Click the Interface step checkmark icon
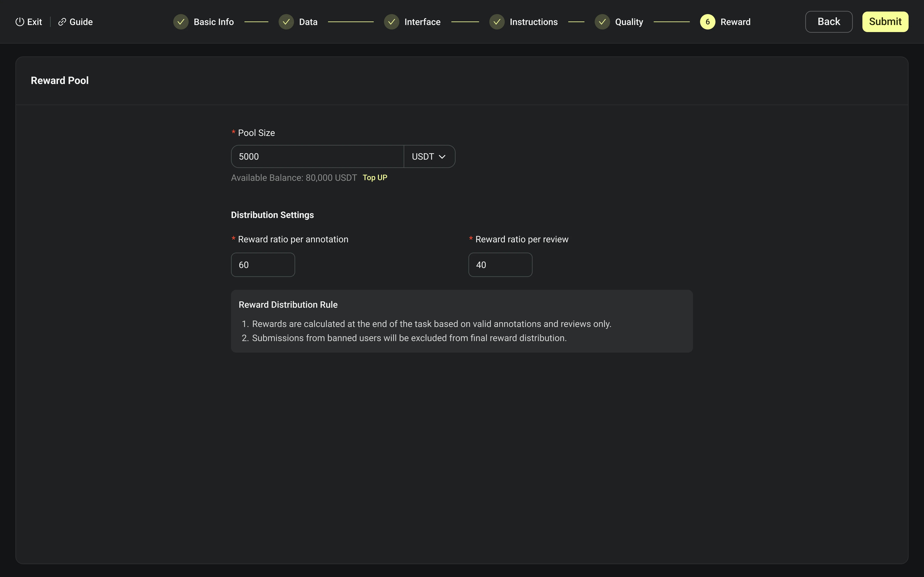 [391, 22]
